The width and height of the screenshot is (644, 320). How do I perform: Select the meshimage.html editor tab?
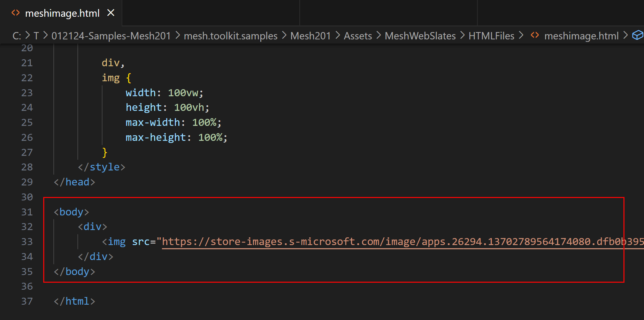tap(61, 13)
